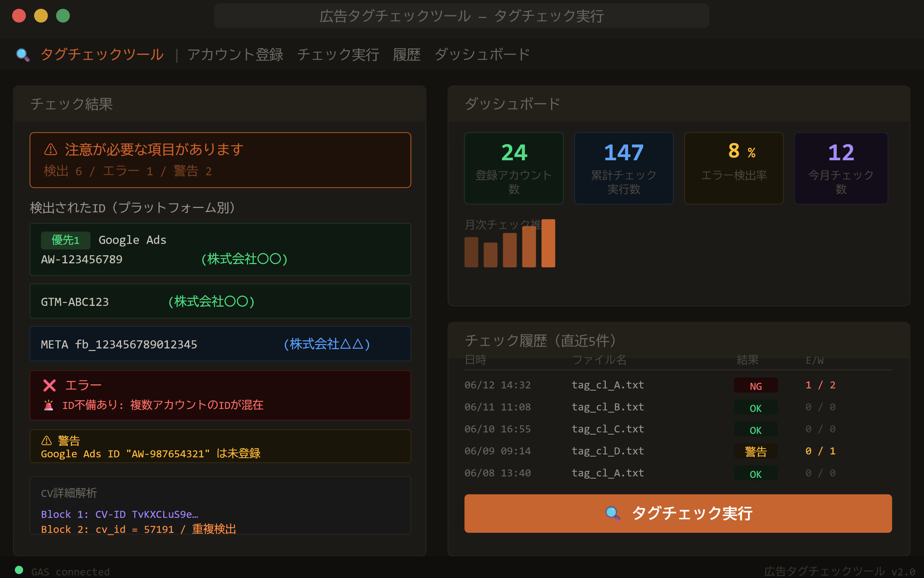Click the ファイル名 column header
The width and height of the screenshot is (924, 578).
(x=599, y=360)
